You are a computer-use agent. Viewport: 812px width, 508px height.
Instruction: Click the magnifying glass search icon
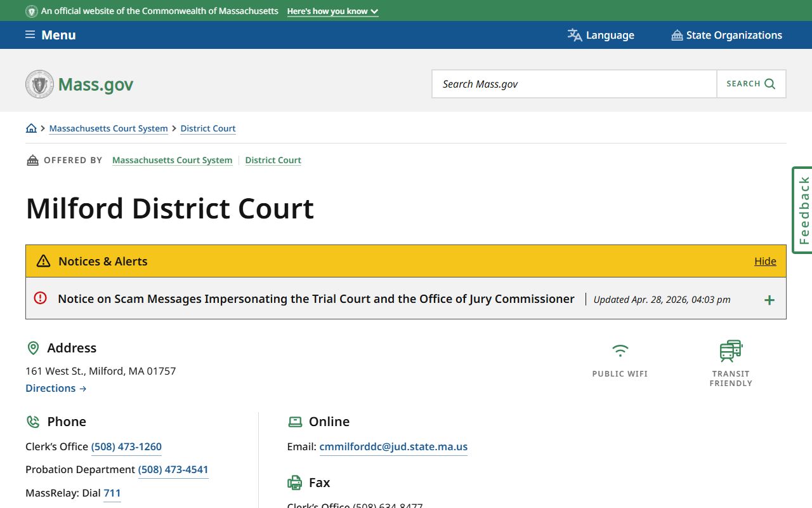click(x=770, y=84)
